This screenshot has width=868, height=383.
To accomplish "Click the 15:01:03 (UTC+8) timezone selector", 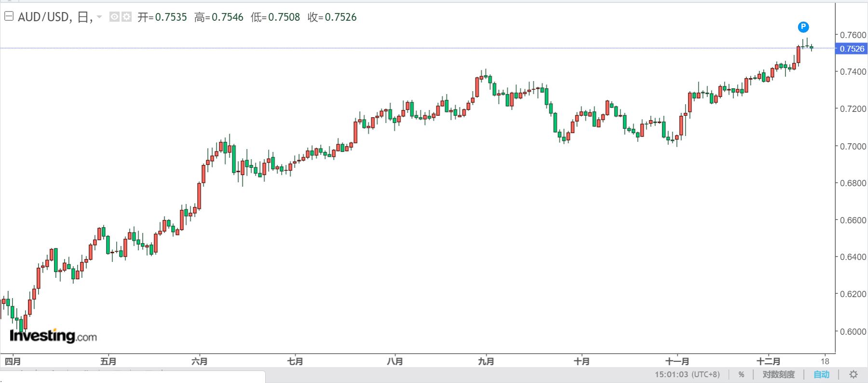I will (x=687, y=374).
